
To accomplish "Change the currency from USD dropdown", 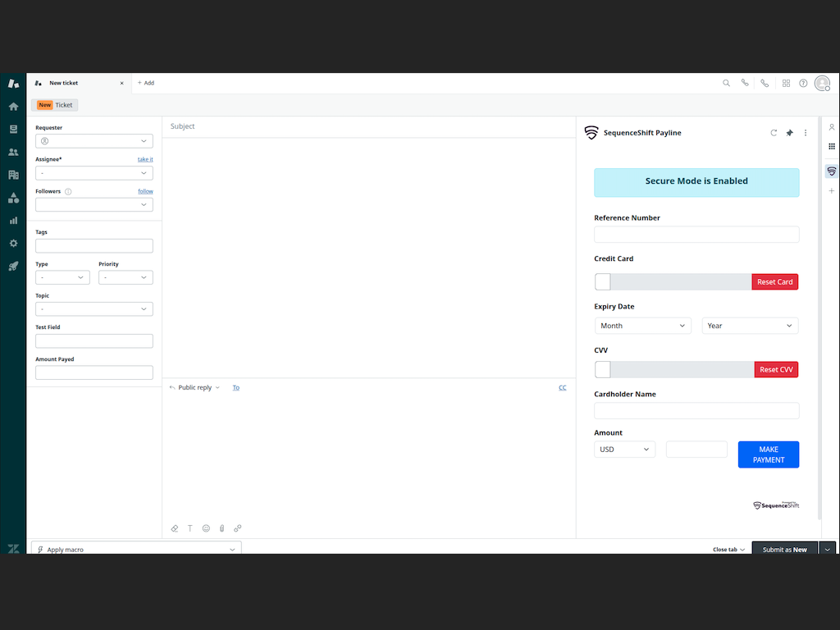I will pyautogui.click(x=624, y=449).
